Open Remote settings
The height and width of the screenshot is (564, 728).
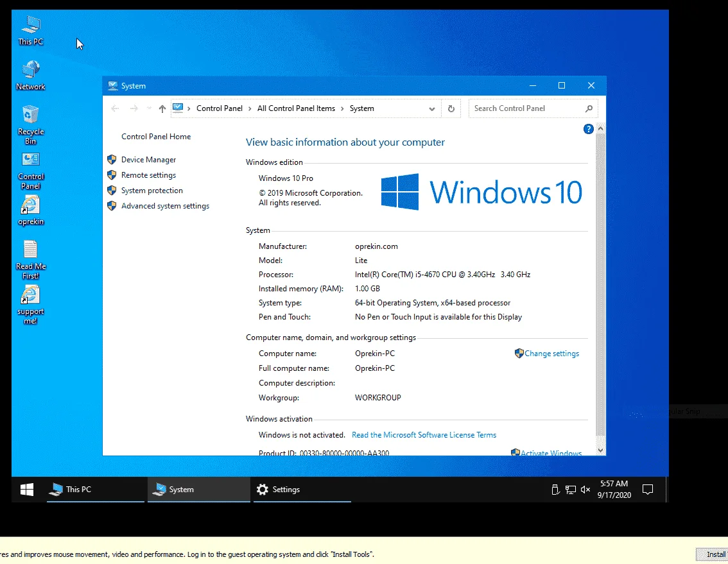[148, 175]
